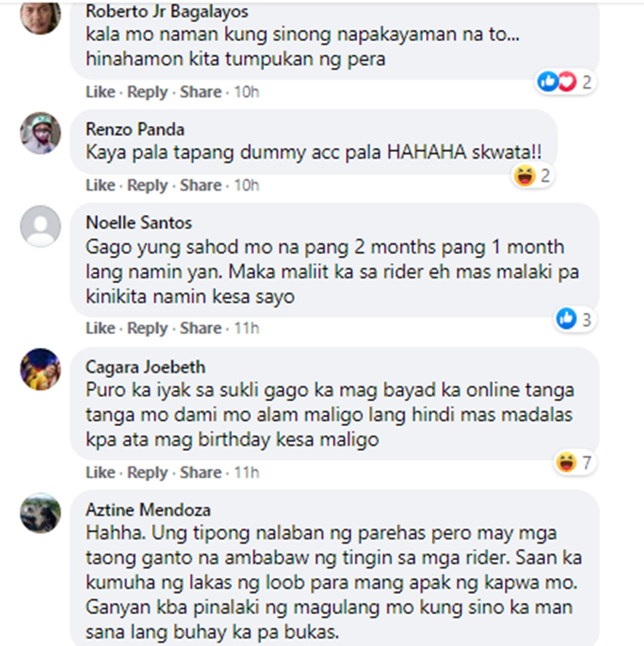
Task: Like Cagara Joebeth's comment
Action: [100, 472]
